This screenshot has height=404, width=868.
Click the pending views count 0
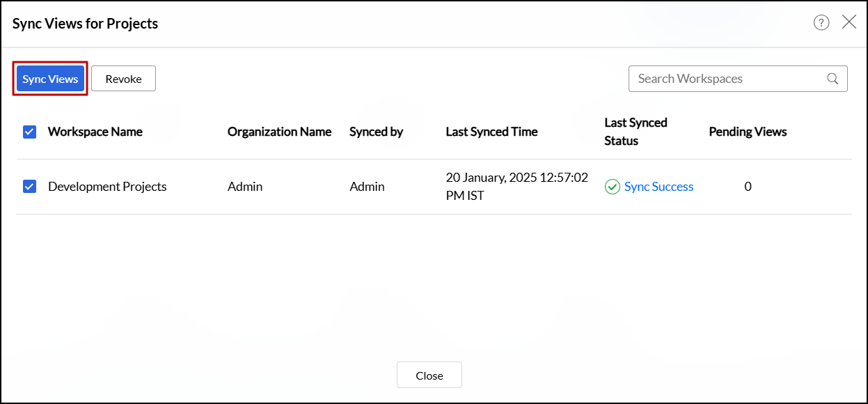(x=748, y=187)
